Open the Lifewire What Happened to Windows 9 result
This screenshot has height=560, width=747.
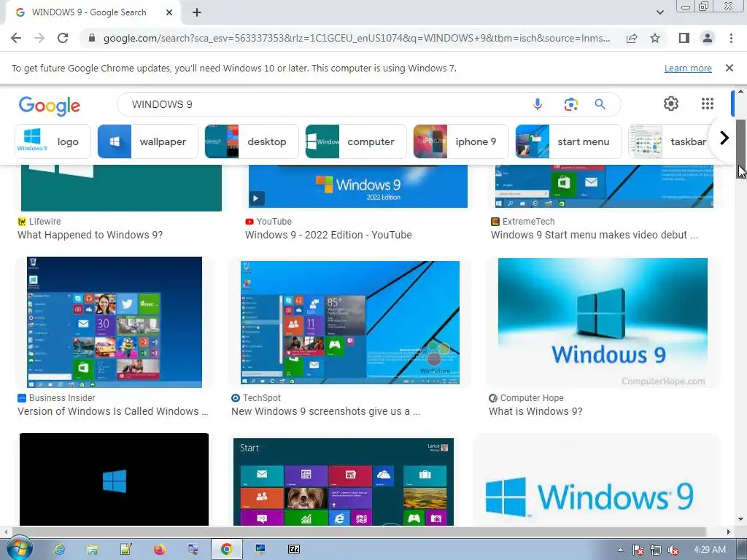(90, 235)
